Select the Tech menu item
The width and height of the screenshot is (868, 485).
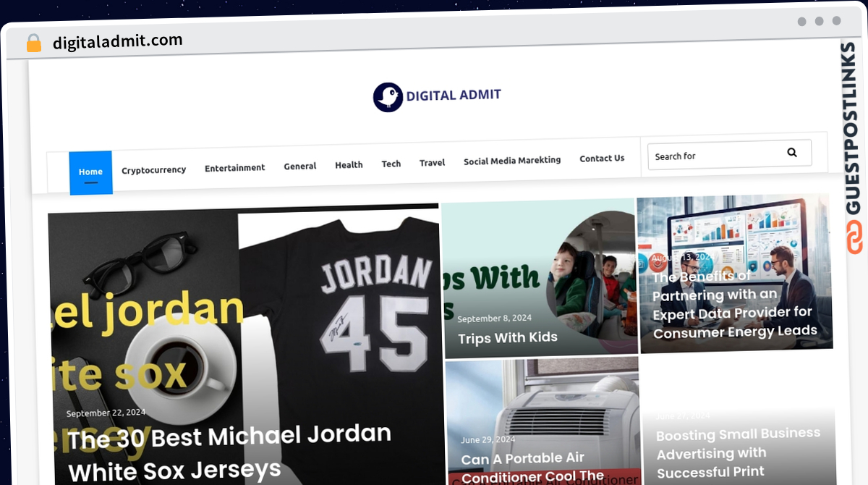coord(391,164)
